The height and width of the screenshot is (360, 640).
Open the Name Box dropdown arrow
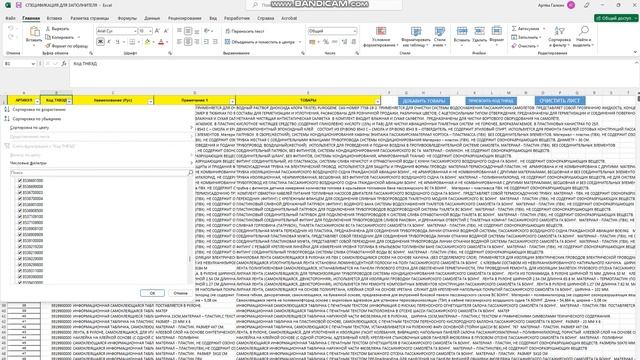33,64
